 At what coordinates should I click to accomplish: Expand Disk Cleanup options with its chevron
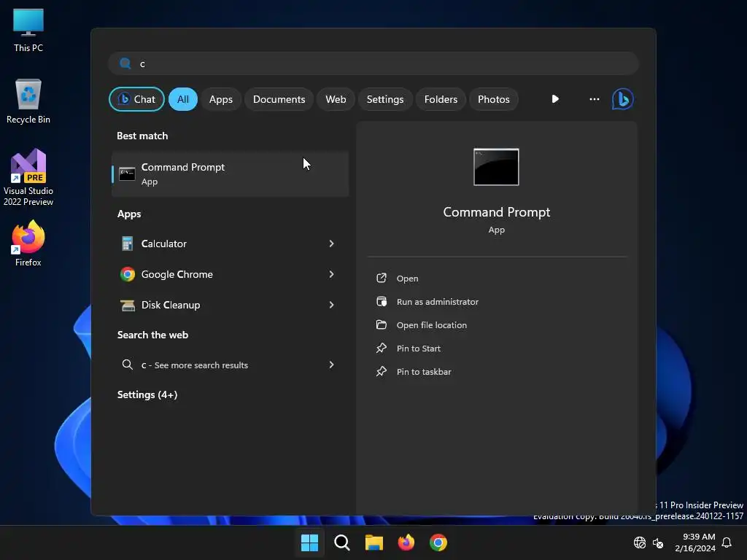(332, 305)
